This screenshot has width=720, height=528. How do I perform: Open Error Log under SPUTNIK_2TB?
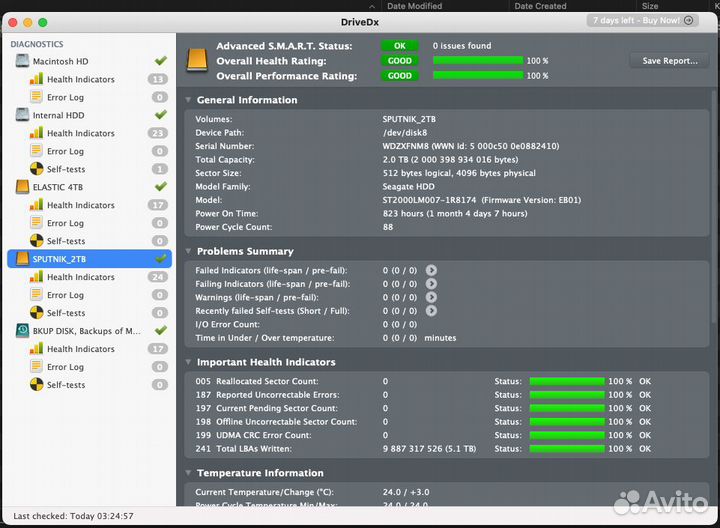[90, 295]
